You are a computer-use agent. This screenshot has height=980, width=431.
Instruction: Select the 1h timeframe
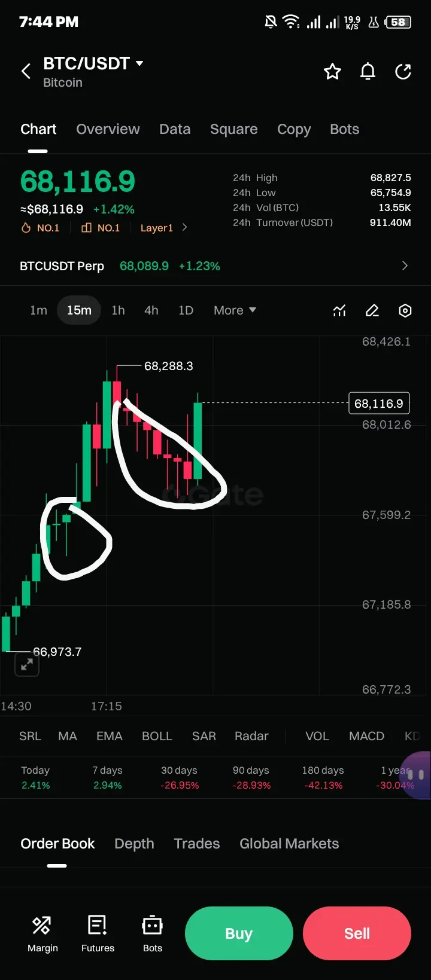[x=118, y=310]
